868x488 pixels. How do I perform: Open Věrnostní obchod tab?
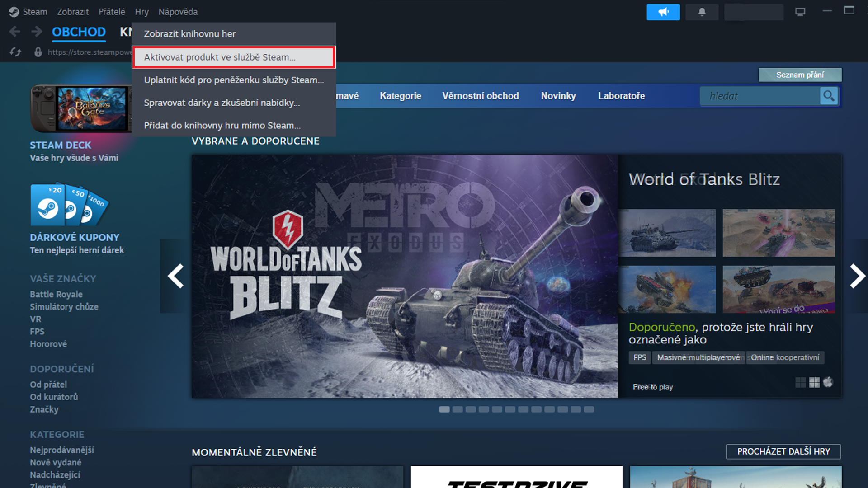coord(481,96)
